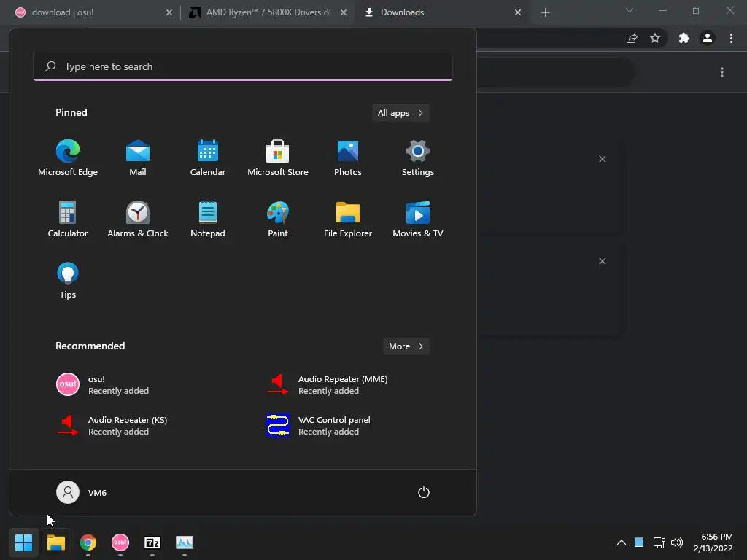The height and width of the screenshot is (560, 747).
Task: Close the download | osu! tab
Action: [x=169, y=12]
